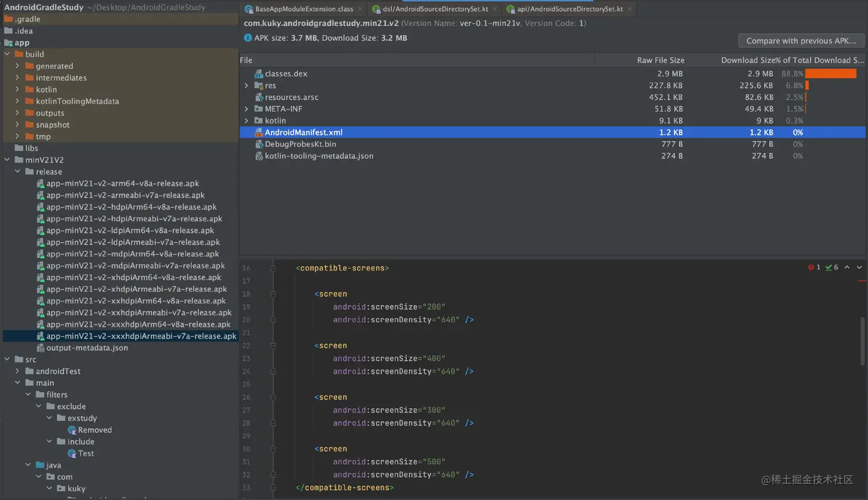Click the classes.dex file icon
Image resolution: width=868 pixels, height=500 pixels.
(x=259, y=74)
